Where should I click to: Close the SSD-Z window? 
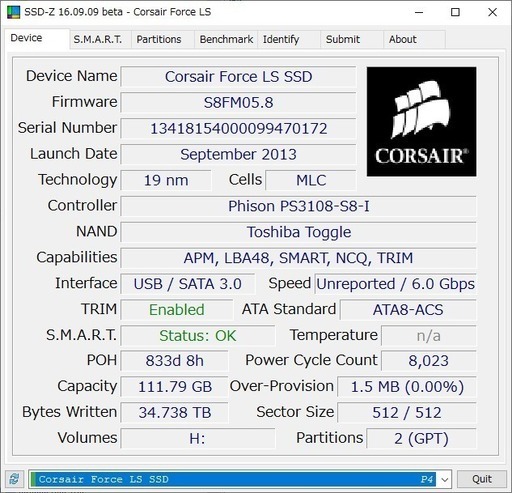(x=492, y=12)
